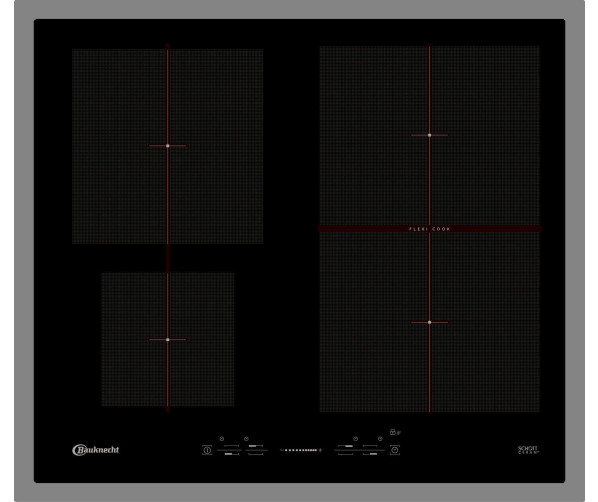Tap the plus end of the power slider
Screen dimensions: 598x502
tap(320, 450)
